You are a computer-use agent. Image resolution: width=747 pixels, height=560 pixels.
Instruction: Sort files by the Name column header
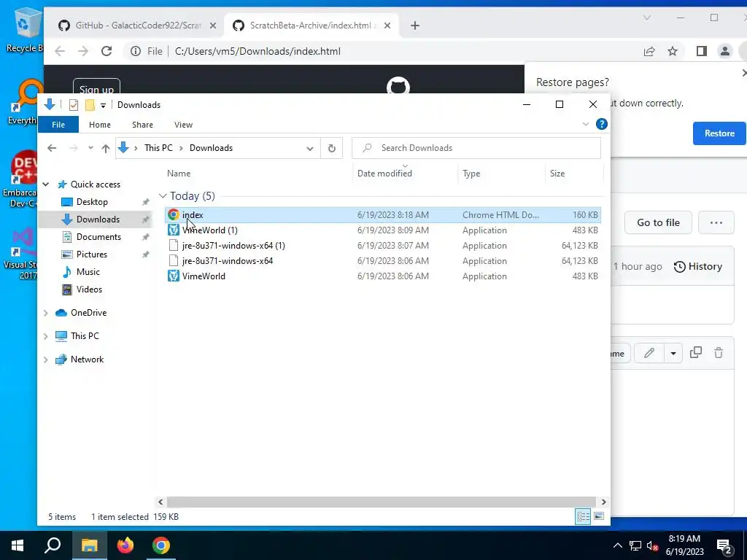tap(179, 174)
